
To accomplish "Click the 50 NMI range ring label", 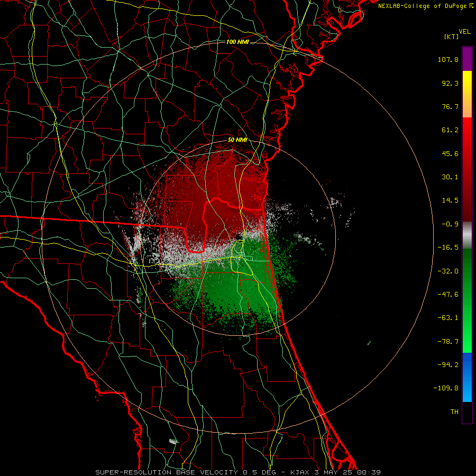I will tap(237, 140).
